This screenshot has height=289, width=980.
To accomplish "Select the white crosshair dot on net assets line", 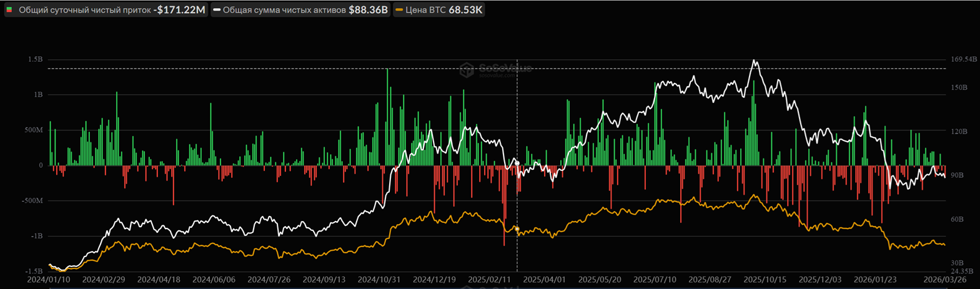I will [517, 163].
